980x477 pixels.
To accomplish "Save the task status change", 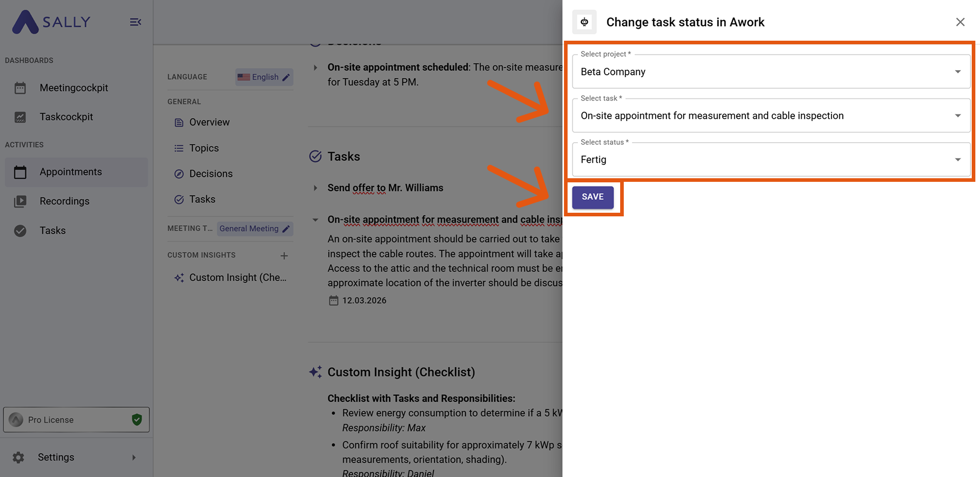I will (x=592, y=197).
